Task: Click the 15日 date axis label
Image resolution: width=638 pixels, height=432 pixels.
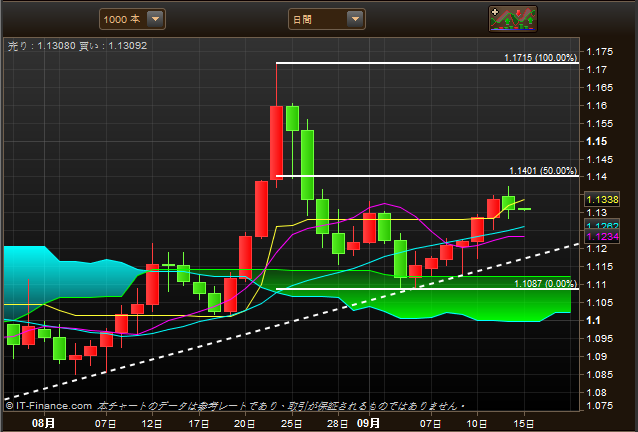Action: coord(524,423)
